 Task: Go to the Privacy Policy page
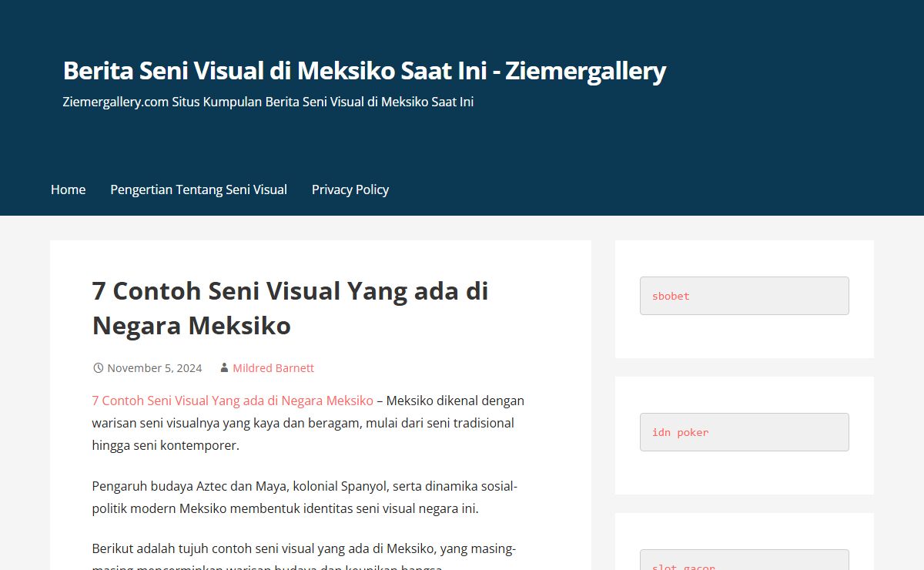(350, 189)
